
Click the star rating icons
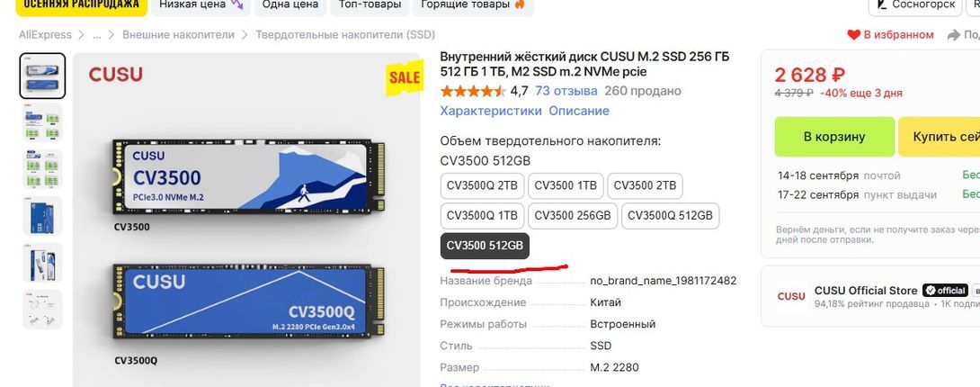click(x=473, y=91)
